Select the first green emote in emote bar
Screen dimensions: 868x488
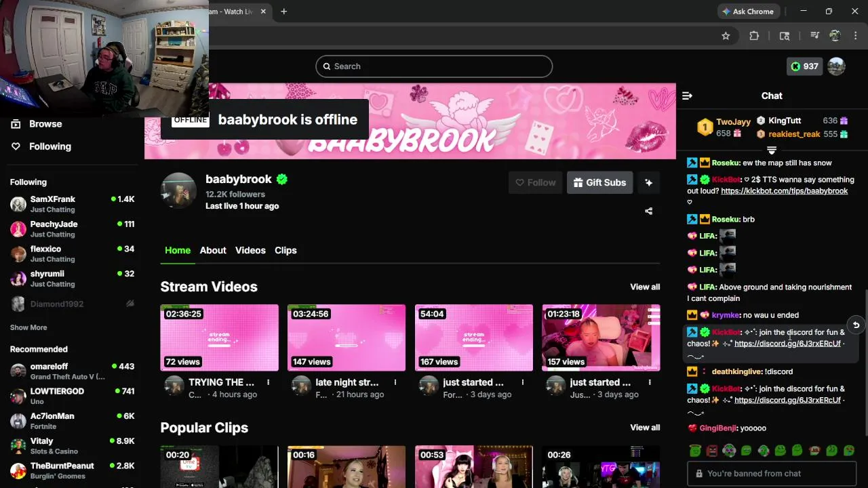click(695, 451)
